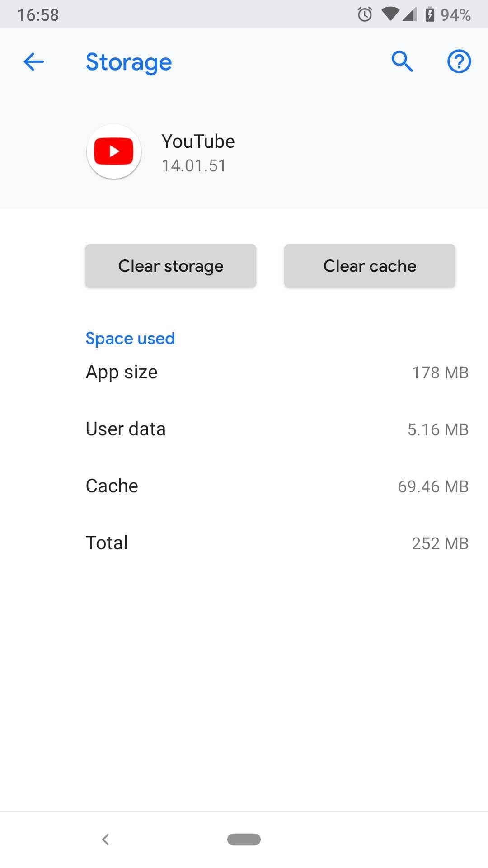Tap the version number 14.01.51

(x=194, y=166)
